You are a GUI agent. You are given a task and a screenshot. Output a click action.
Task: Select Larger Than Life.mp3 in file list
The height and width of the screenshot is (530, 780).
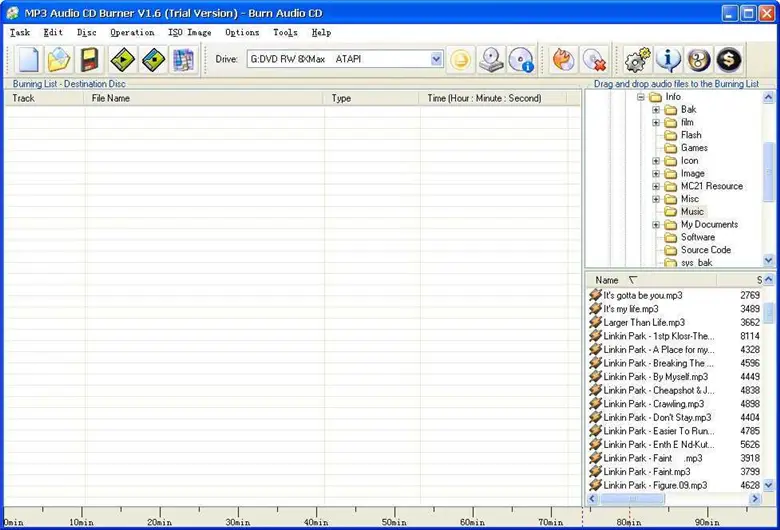click(643, 323)
